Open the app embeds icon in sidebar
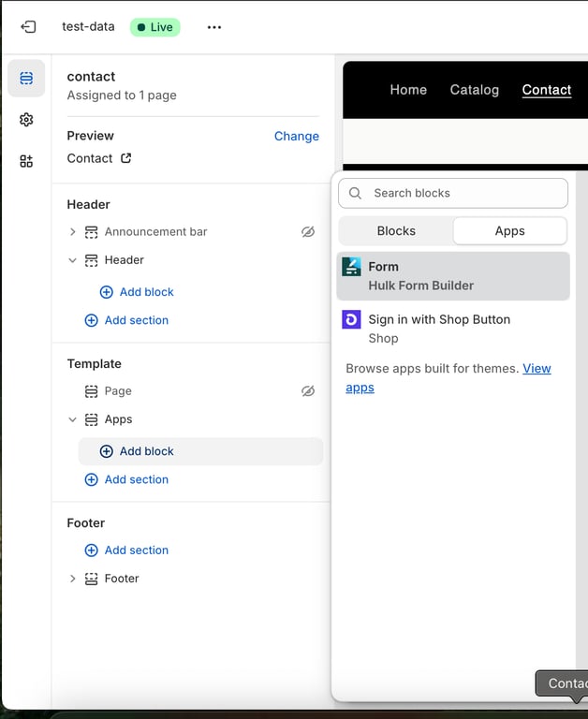 tap(26, 161)
